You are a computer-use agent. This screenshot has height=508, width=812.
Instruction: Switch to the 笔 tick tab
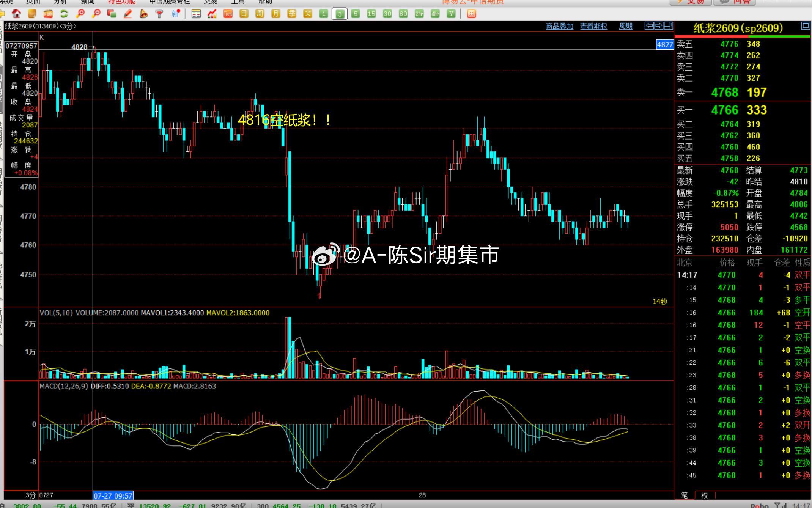tap(684, 495)
